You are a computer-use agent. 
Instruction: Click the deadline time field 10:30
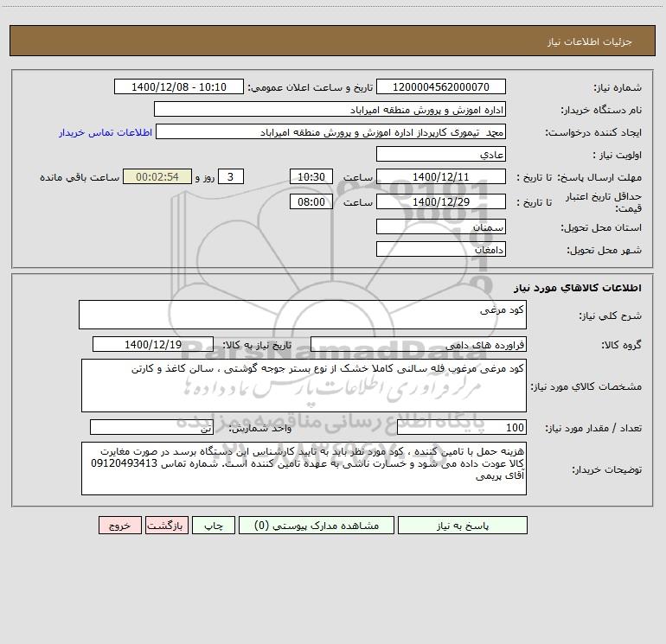coord(311,176)
